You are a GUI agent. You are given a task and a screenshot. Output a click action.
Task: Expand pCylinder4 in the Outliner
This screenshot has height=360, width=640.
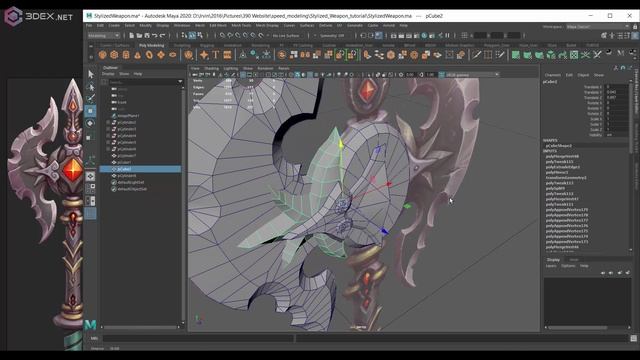coord(108,136)
